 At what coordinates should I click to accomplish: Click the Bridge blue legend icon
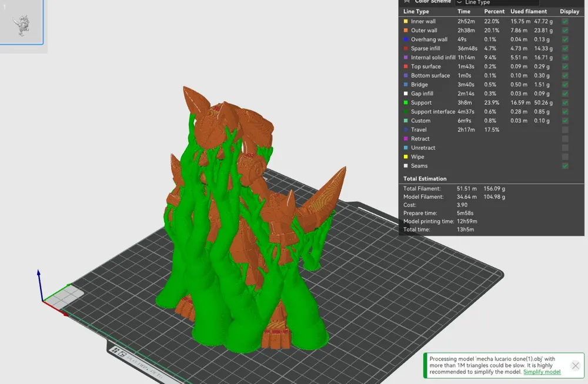point(405,84)
